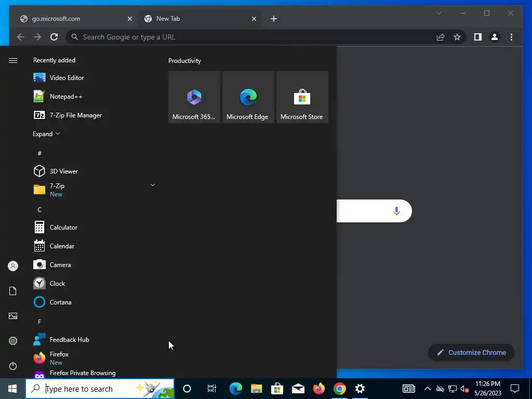Expand the Recently added list
This screenshot has width=532, height=399.
tap(46, 134)
